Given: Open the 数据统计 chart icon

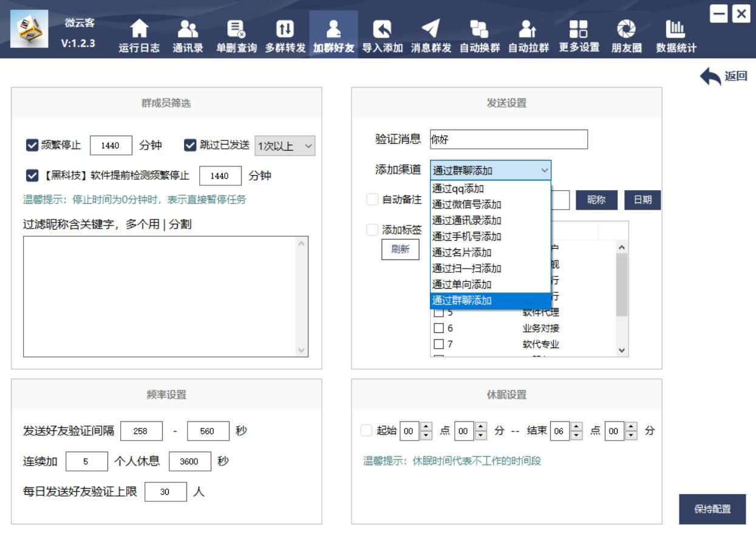Looking at the screenshot, I should coord(675,29).
